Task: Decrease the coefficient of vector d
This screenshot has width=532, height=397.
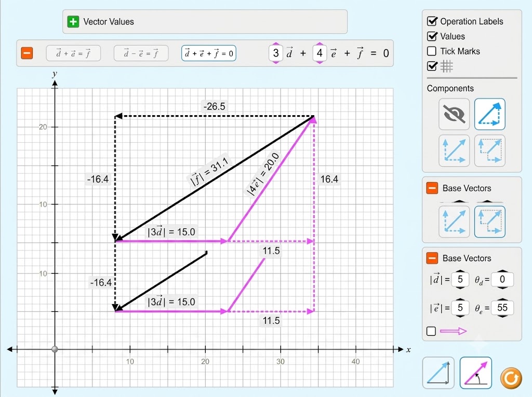Action: coord(276,62)
